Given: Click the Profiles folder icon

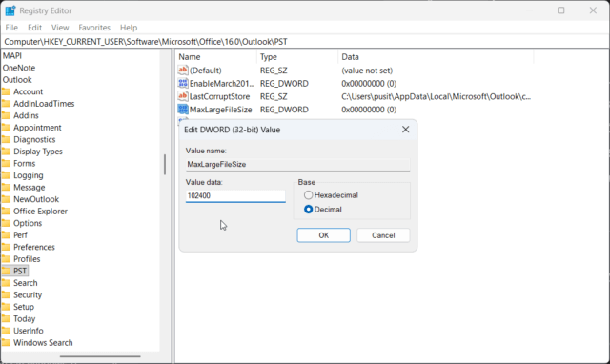Looking at the screenshot, I should pos(7,259).
